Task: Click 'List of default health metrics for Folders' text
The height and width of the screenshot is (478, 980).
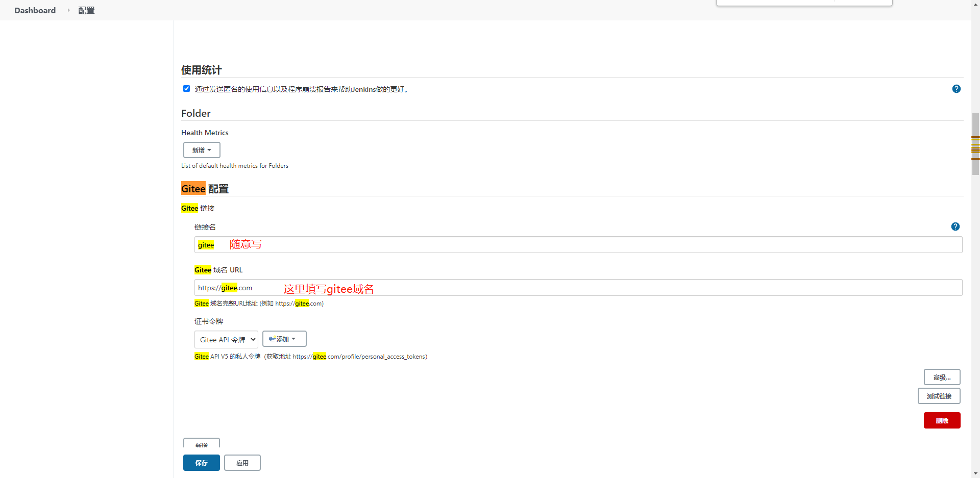Action: click(235, 166)
